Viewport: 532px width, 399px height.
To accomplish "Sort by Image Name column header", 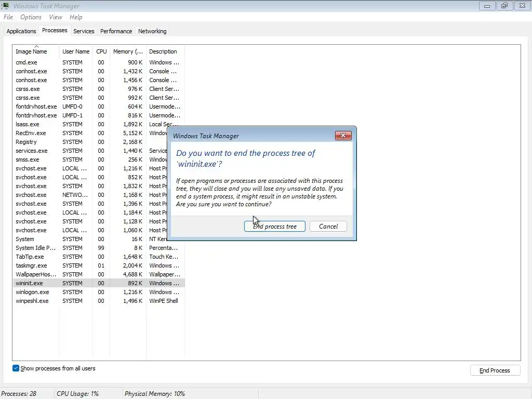I will click(36, 51).
